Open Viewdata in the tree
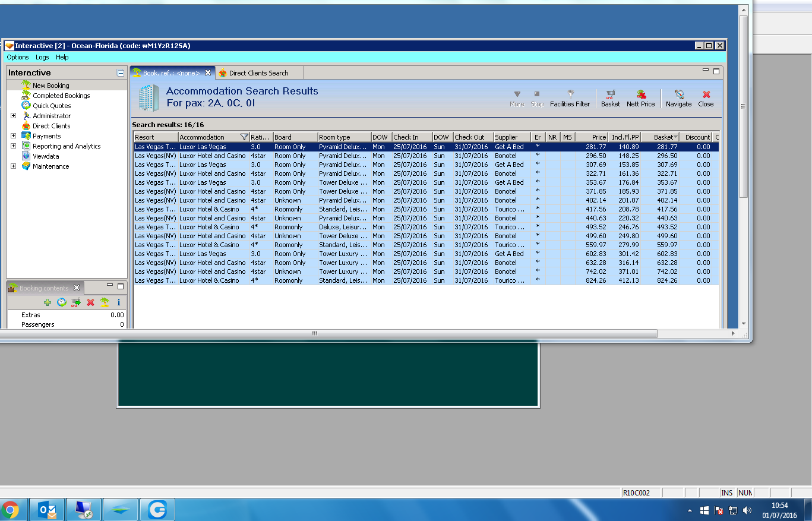The width and height of the screenshot is (812, 521). pyautogui.click(x=46, y=156)
